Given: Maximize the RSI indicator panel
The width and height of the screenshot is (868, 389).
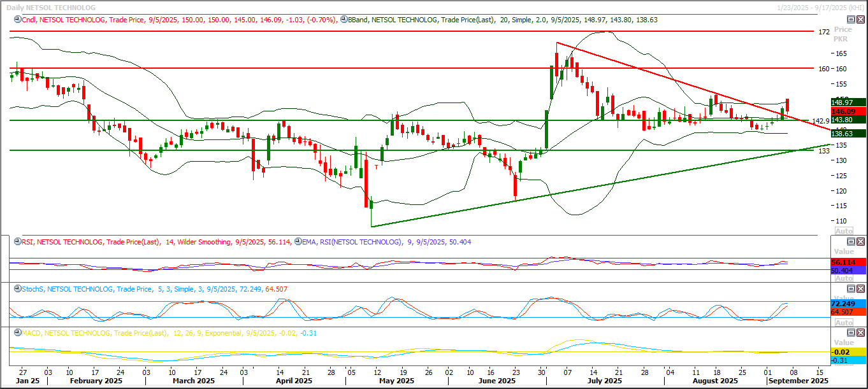Looking at the screenshot, I should [x=850, y=242].
